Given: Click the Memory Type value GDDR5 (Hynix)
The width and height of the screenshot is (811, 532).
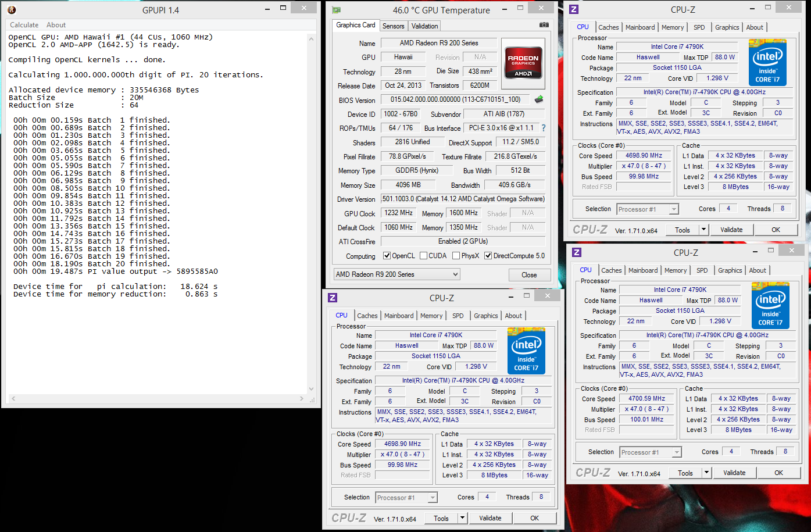Looking at the screenshot, I should tap(417, 170).
